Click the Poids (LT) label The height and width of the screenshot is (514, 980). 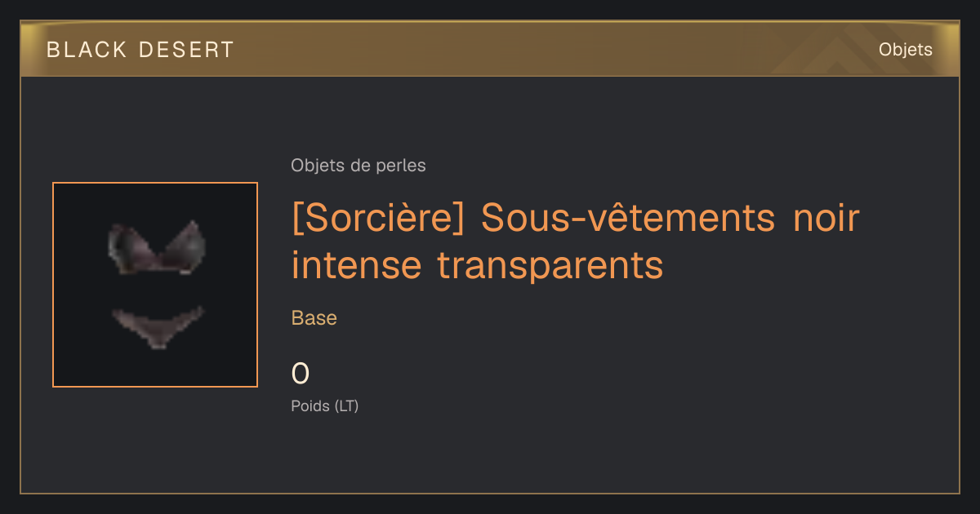click(x=325, y=405)
